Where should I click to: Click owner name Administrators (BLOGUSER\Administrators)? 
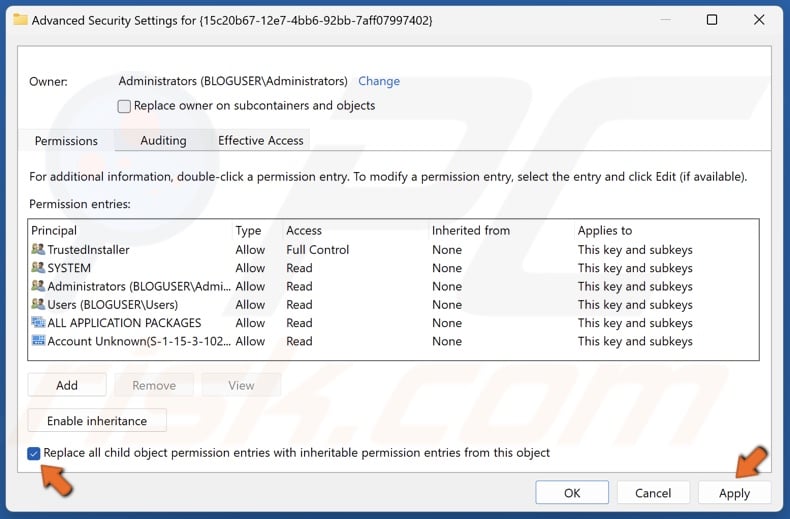233,81
